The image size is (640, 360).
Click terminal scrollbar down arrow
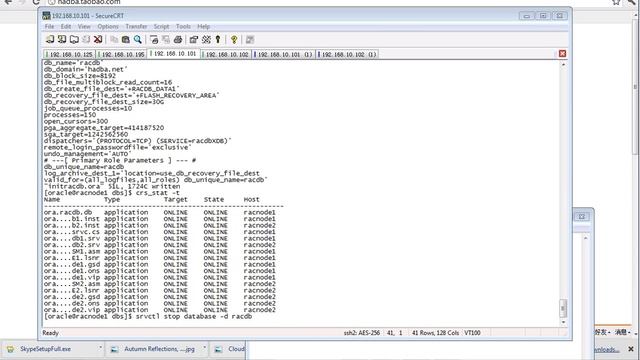(563, 322)
